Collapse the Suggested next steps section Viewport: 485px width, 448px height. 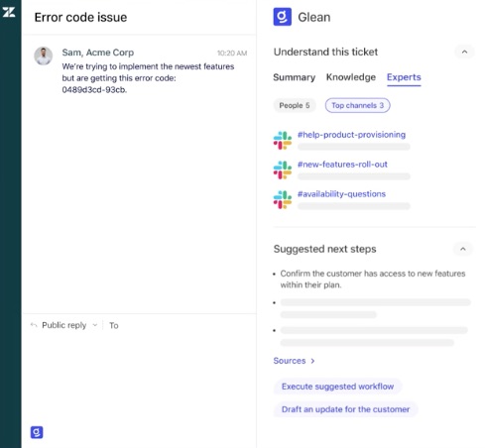click(x=463, y=249)
